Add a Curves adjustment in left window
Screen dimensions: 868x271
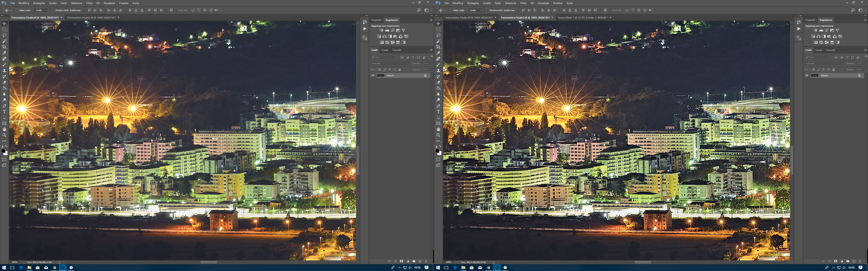[393, 30]
